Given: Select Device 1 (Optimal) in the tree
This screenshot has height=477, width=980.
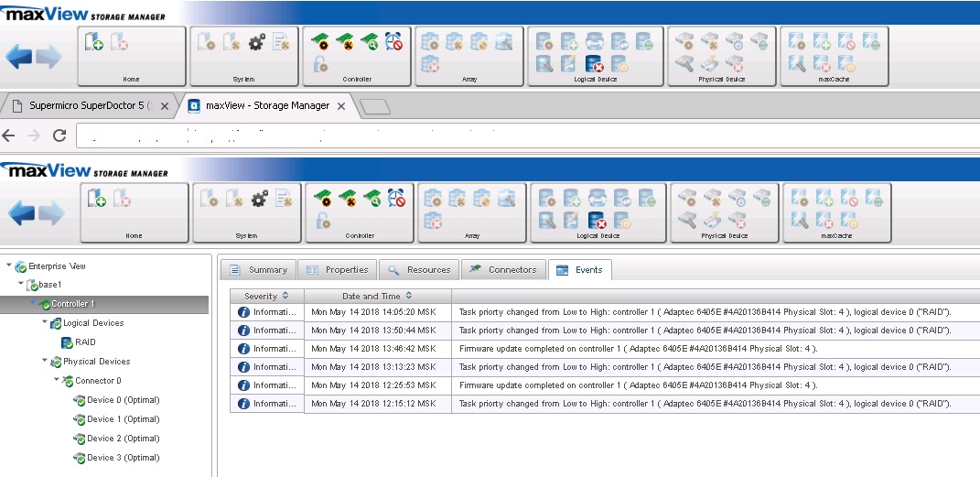Looking at the screenshot, I should [116, 419].
